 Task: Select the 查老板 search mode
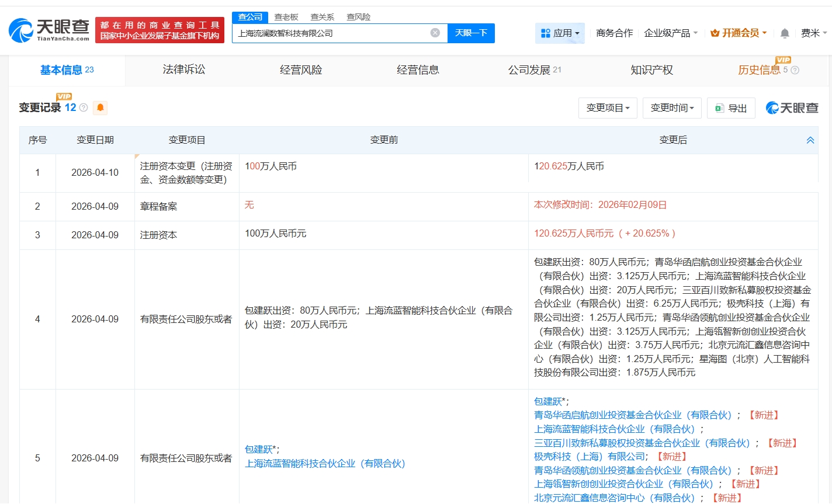286,17
